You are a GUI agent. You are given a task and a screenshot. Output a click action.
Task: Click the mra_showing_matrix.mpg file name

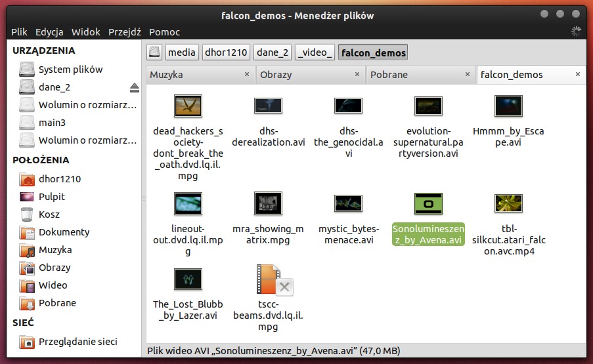(x=268, y=235)
